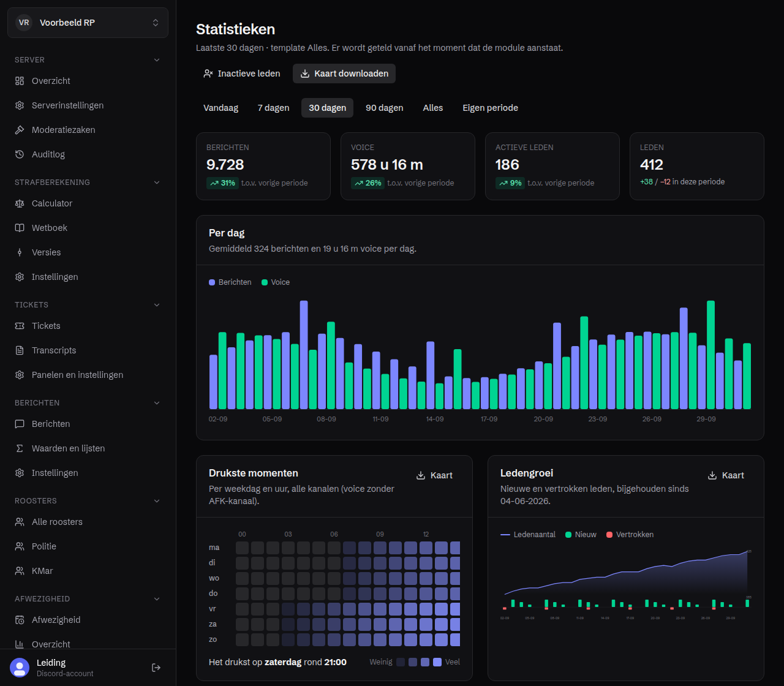Choose the Eigen periode tab
Screen dimensions: 784x686
point(490,108)
